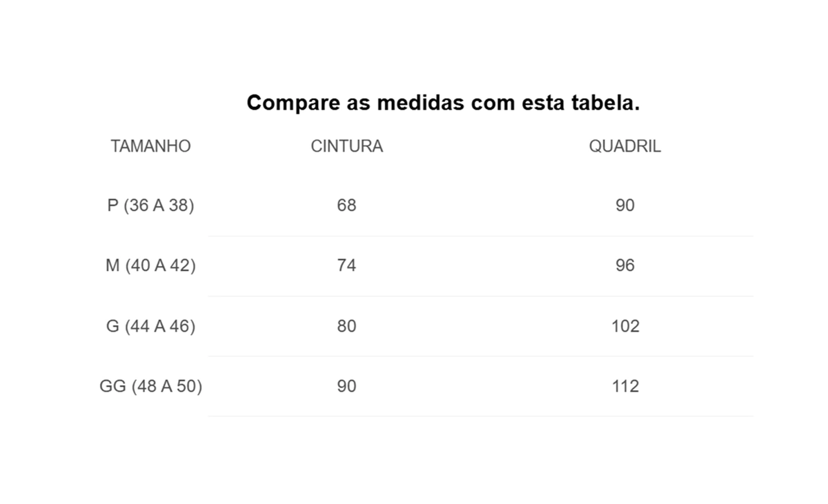Click the size row G (44 A 46)
This screenshot has height=504, width=828.
coord(150,325)
